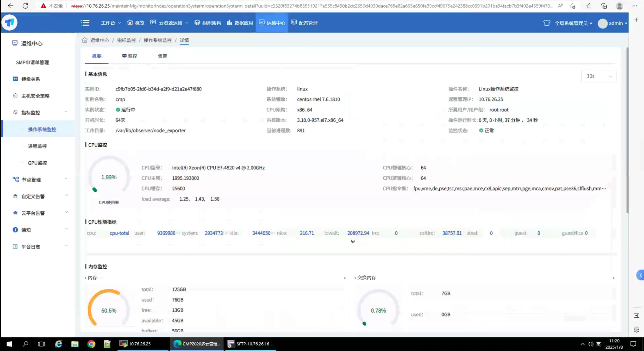The image size is (644, 351).
Task: Click the theme shirt icon
Action: tap(547, 23)
